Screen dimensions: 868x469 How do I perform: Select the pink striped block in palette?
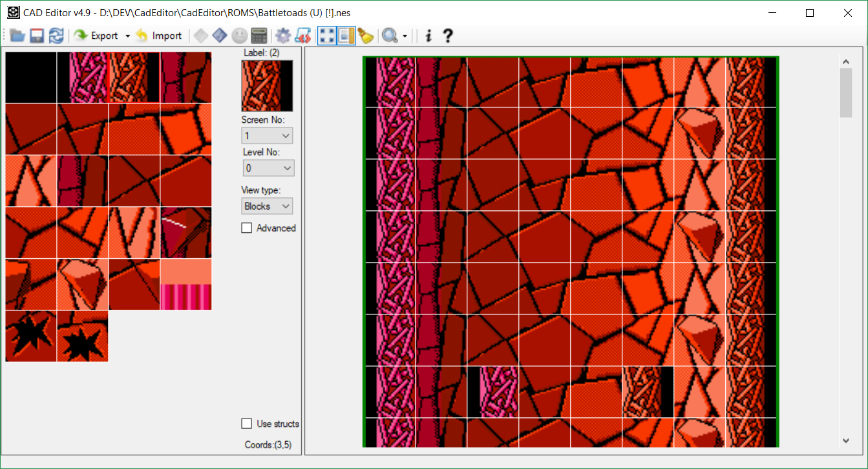186,284
